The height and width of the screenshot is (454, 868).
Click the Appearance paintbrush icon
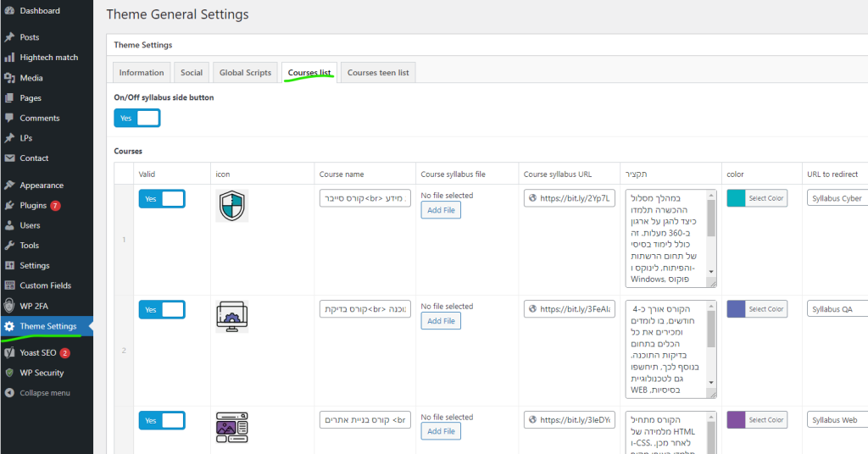click(9, 185)
